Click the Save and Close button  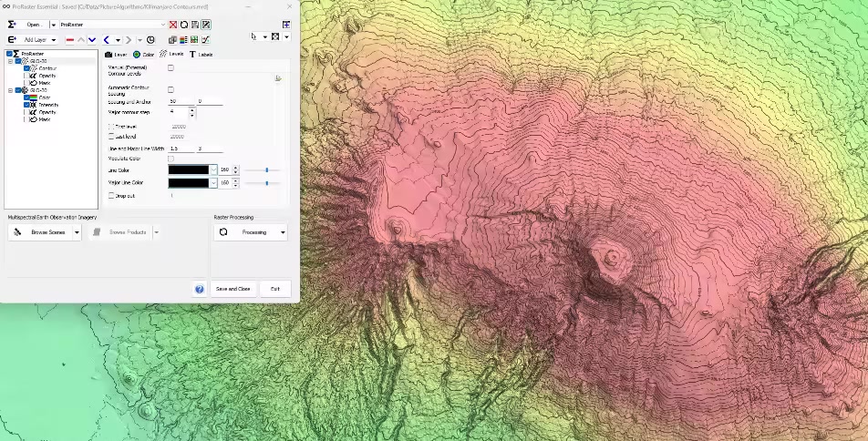click(232, 289)
